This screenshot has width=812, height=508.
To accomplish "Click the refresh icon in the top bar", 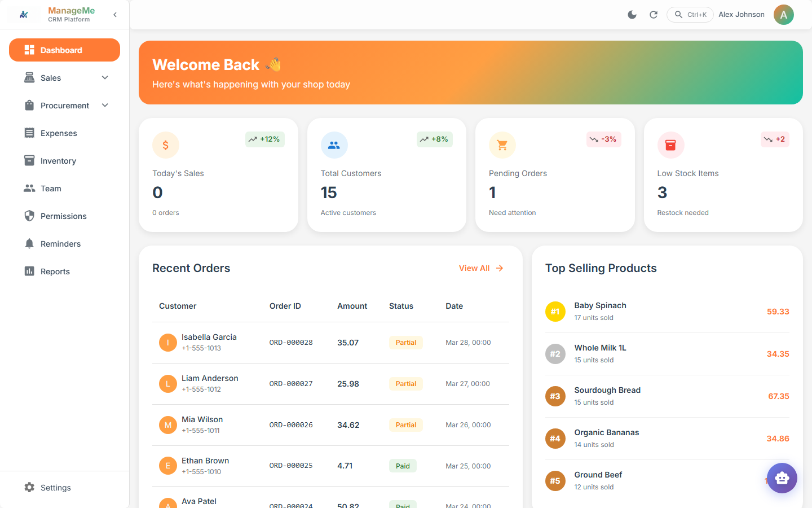I will pyautogui.click(x=654, y=15).
